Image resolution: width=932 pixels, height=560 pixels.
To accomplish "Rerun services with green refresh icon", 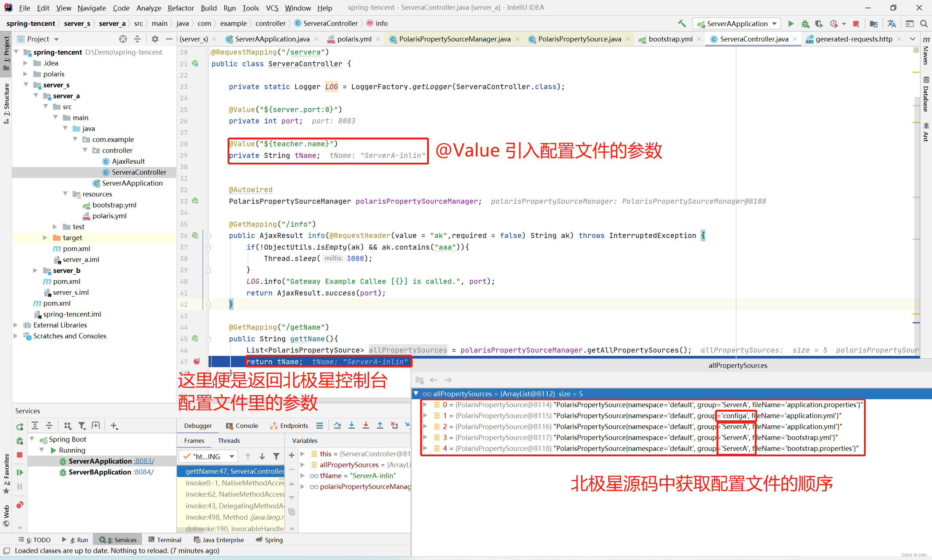I will click(x=20, y=427).
